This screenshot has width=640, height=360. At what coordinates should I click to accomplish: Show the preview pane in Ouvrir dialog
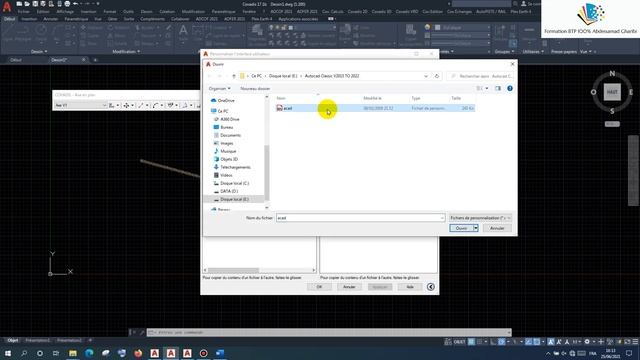click(x=498, y=88)
